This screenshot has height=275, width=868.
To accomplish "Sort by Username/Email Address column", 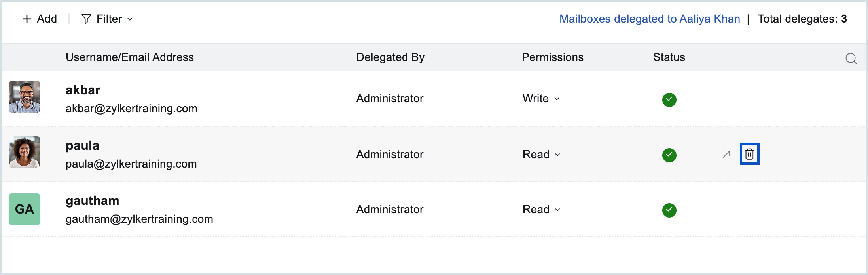I will [130, 57].
